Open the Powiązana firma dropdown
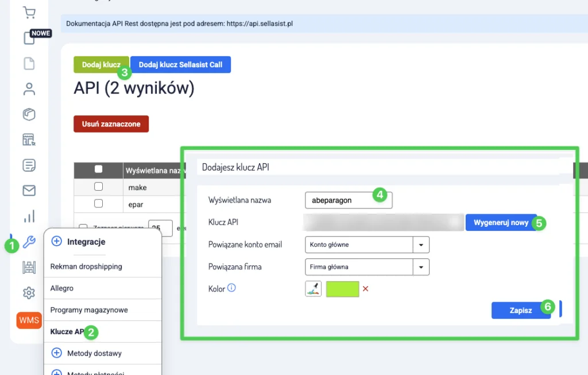Image resolution: width=588 pixels, height=375 pixels. pyautogui.click(x=367, y=267)
